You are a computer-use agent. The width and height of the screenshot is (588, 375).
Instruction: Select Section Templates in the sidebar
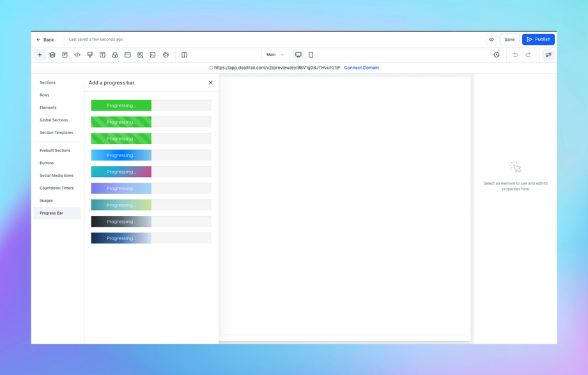tap(56, 133)
